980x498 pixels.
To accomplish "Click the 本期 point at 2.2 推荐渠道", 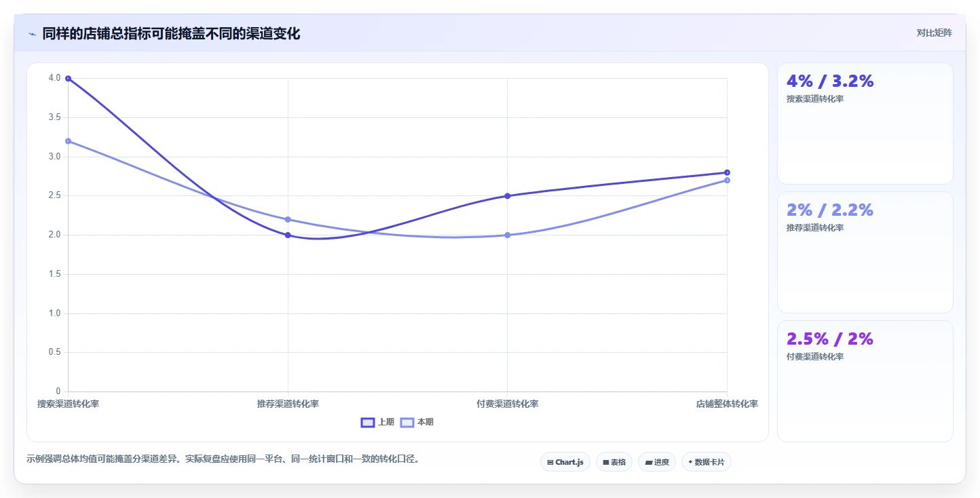I will 288,219.
